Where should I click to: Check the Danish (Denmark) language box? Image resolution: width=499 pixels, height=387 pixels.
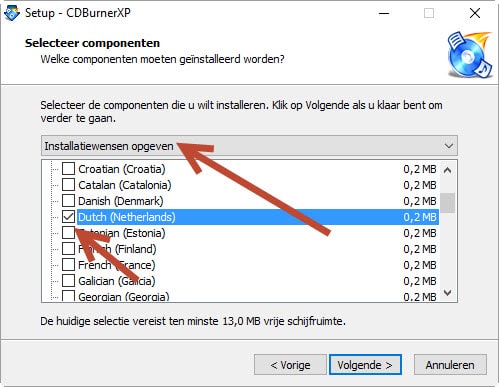pos(68,201)
